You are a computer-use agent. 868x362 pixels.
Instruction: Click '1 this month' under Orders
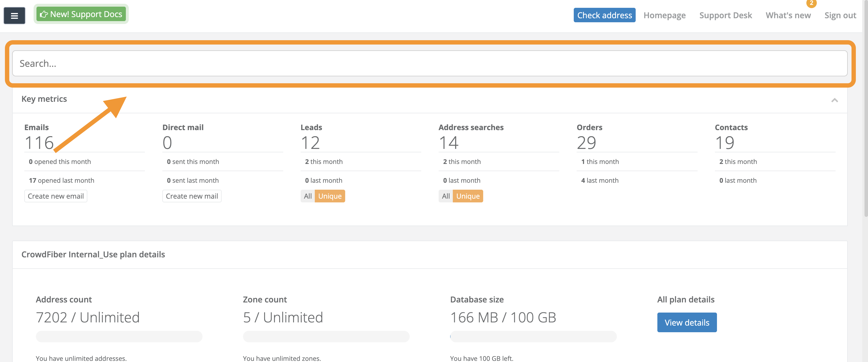point(600,162)
